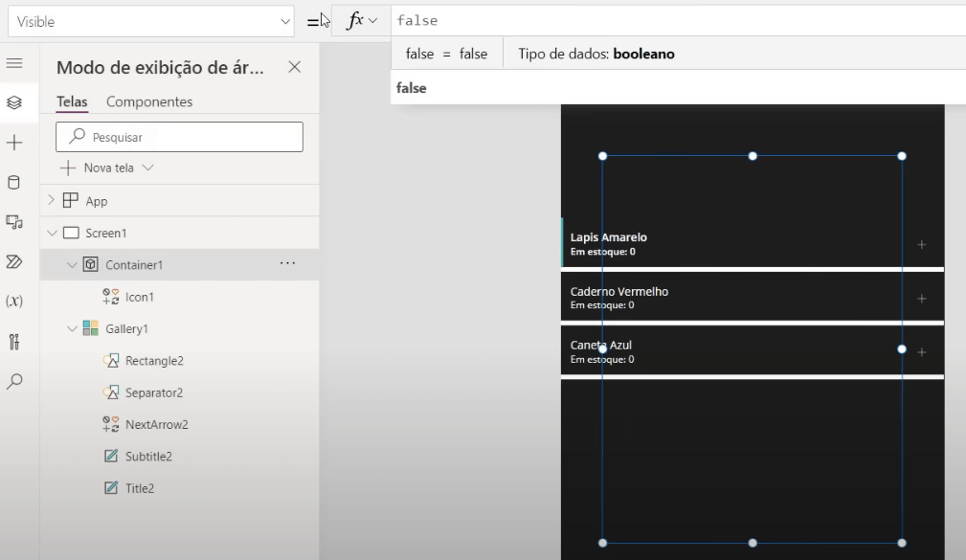966x560 pixels.
Task: Open the Data sources icon
Action: [x=16, y=182]
